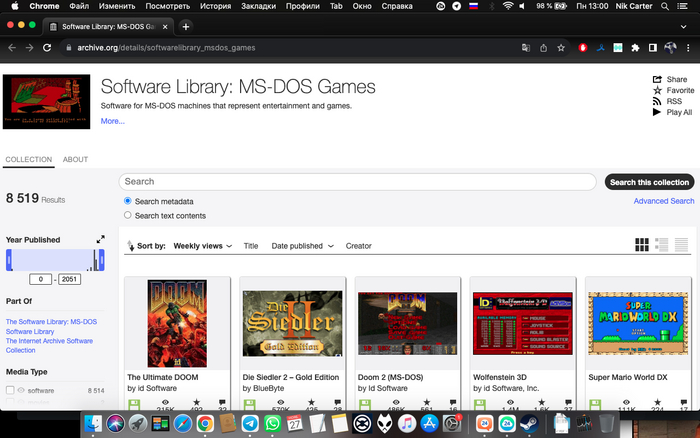
Task: Toggle sort direction arrows icon
Action: tap(130, 246)
